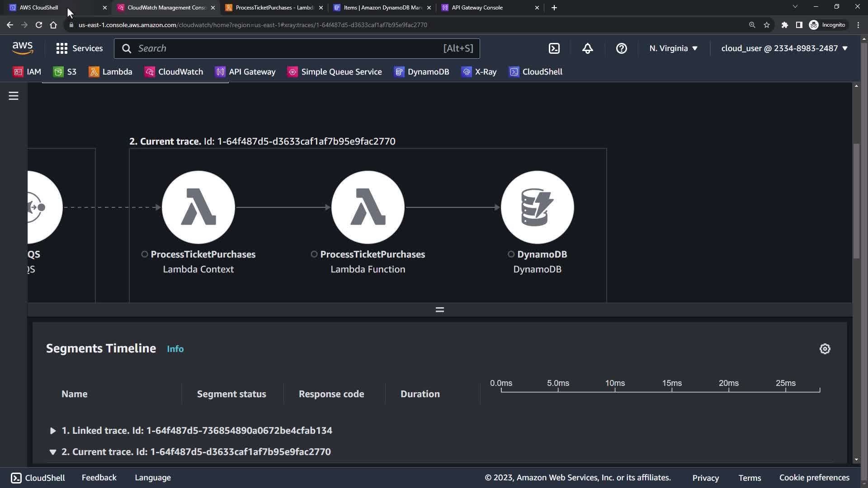Open CloudShell icon in top navigation bar
This screenshot has width=868, height=488.
554,48
